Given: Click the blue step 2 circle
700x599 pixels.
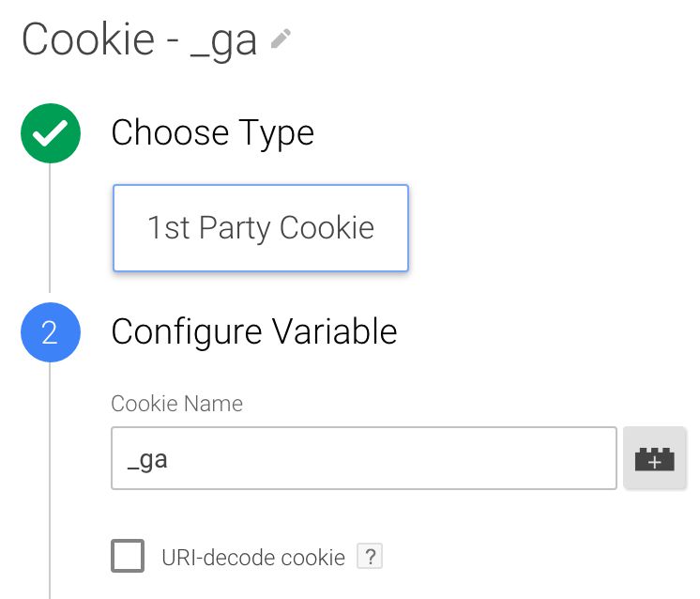Looking at the screenshot, I should [x=51, y=331].
